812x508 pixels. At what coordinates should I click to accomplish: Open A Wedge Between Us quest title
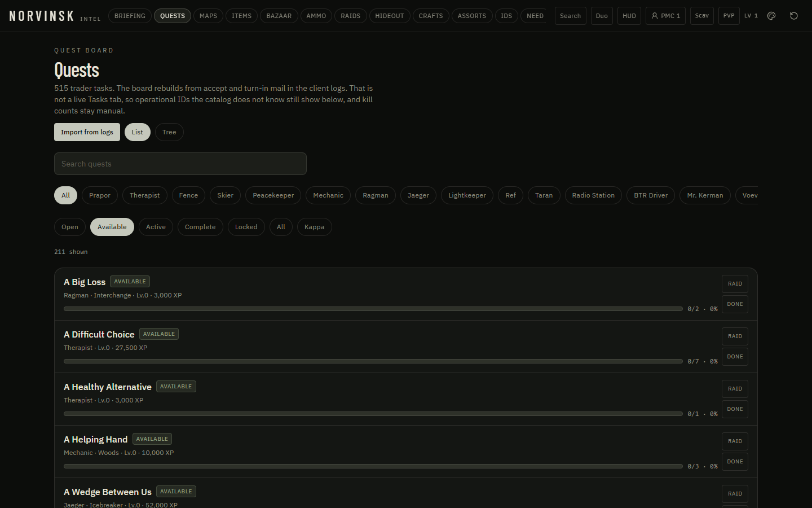click(108, 492)
